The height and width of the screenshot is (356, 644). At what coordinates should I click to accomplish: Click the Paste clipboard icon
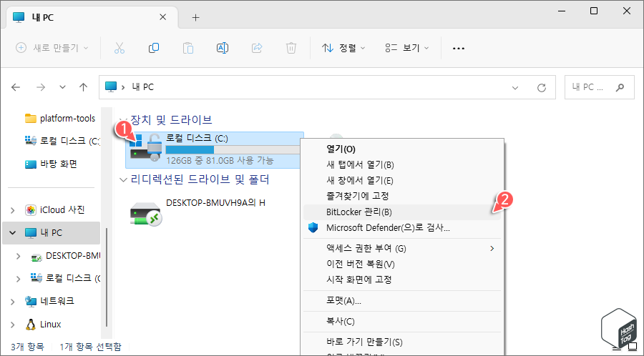pyautogui.click(x=188, y=48)
